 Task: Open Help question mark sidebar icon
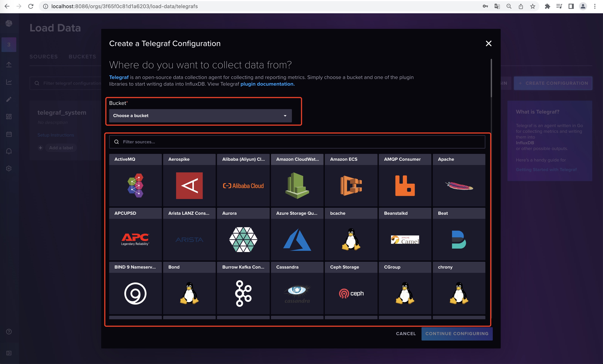(9, 332)
